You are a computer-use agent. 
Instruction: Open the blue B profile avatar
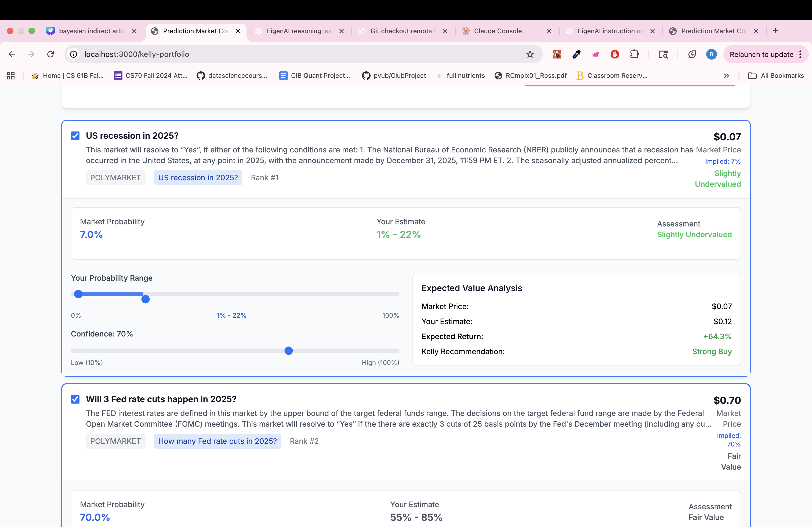click(x=711, y=54)
